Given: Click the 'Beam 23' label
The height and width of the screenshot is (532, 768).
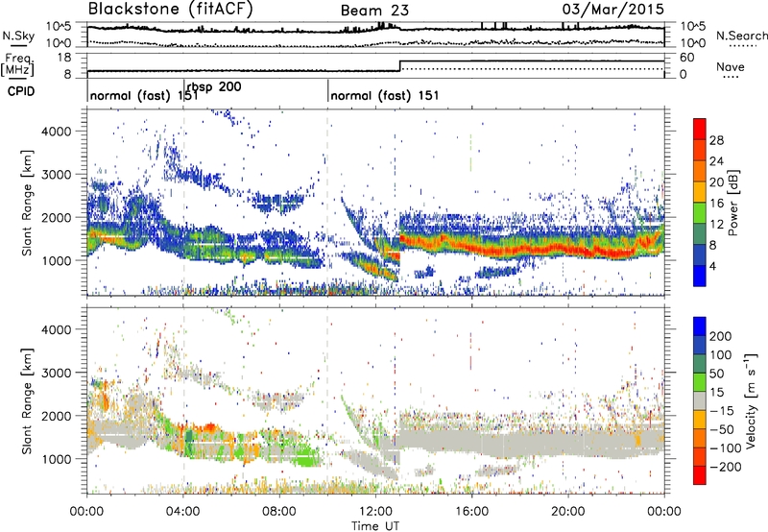Looking at the screenshot, I should point(374,11).
